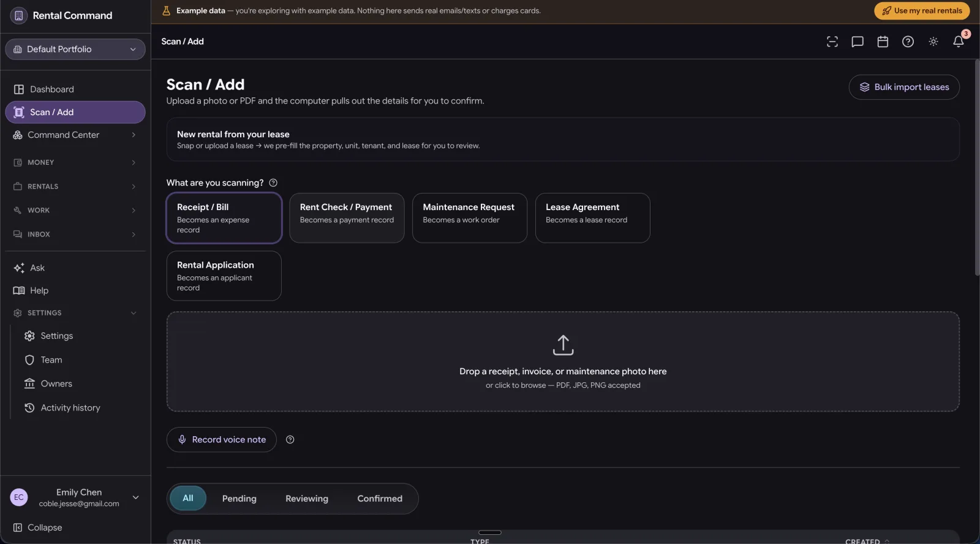Select Lease Agreement scan type
Viewport: 980px width, 544px height.
(x=593, y=218)
